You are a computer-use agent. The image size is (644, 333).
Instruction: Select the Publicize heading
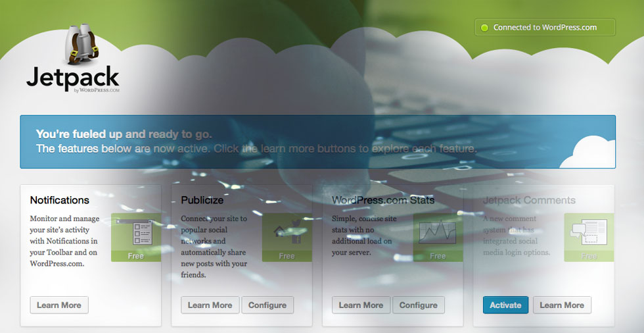(202, 200)
